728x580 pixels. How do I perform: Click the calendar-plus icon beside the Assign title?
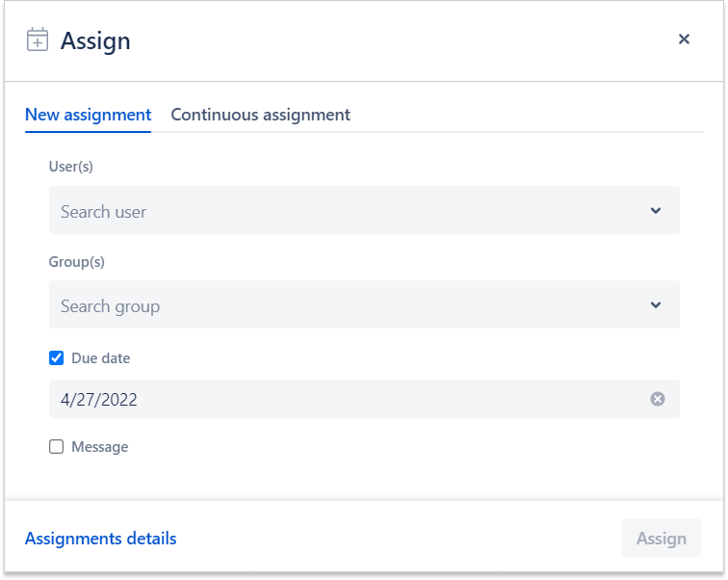(38, 40)
